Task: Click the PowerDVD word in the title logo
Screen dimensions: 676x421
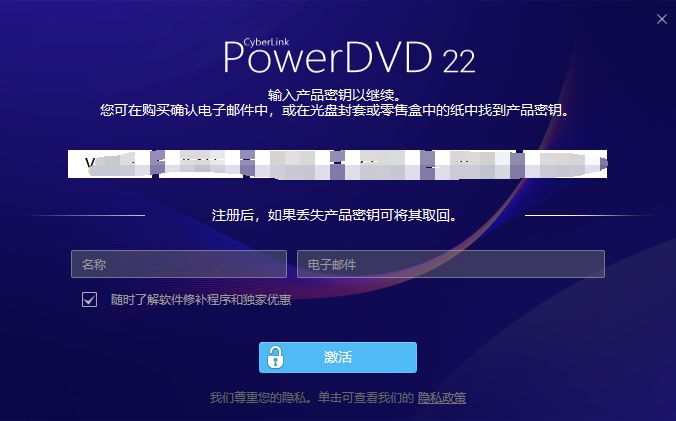Action: 328,58
